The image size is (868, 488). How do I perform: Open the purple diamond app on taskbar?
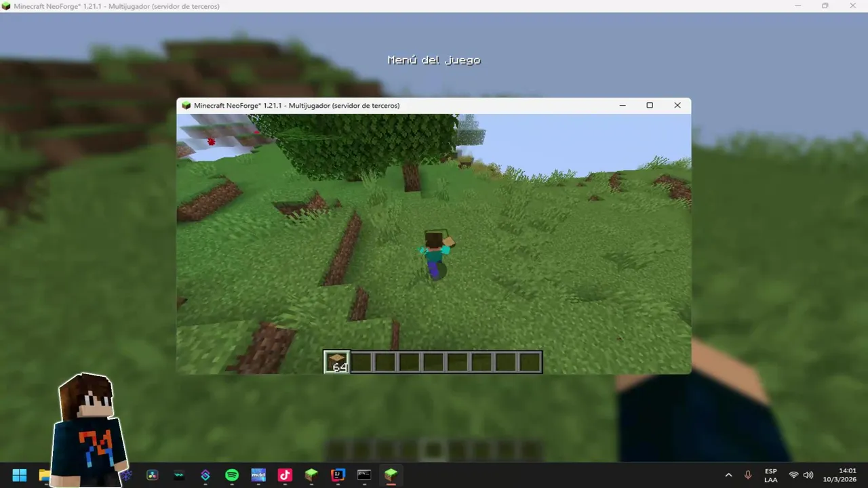(205, 475)
